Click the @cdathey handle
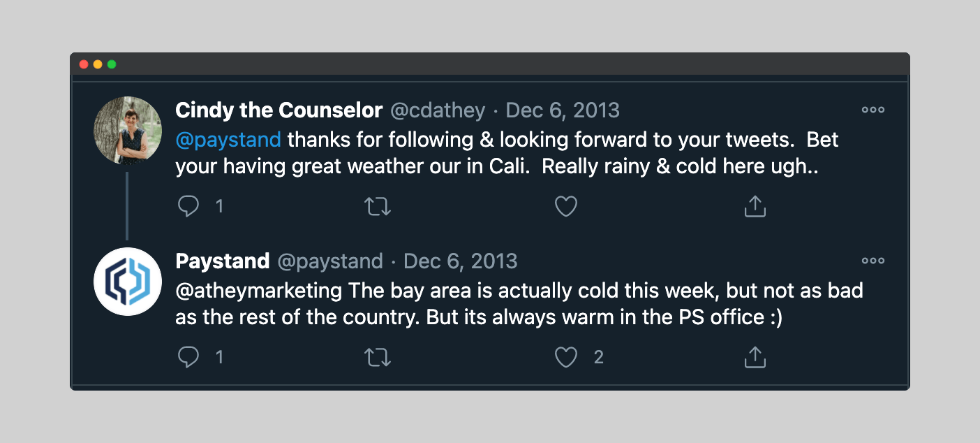The height and width of the screenshot is (443, 980). tap(437, 110)
